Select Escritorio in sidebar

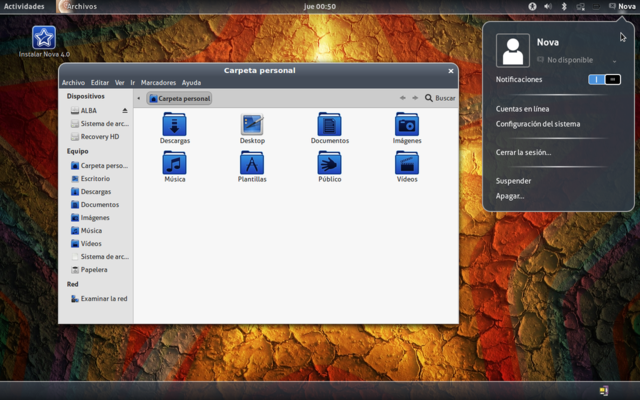click(x=96, y=179)
